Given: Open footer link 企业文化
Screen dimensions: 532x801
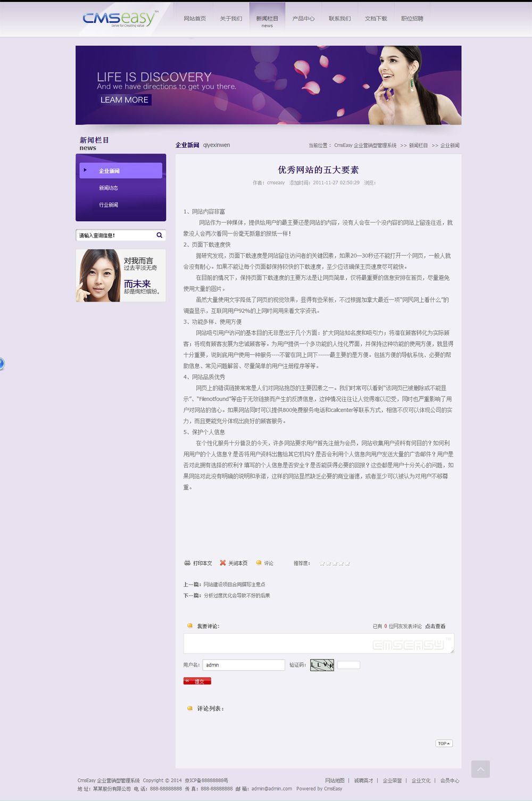Looking at the screenshot, I should coord(421,781).
